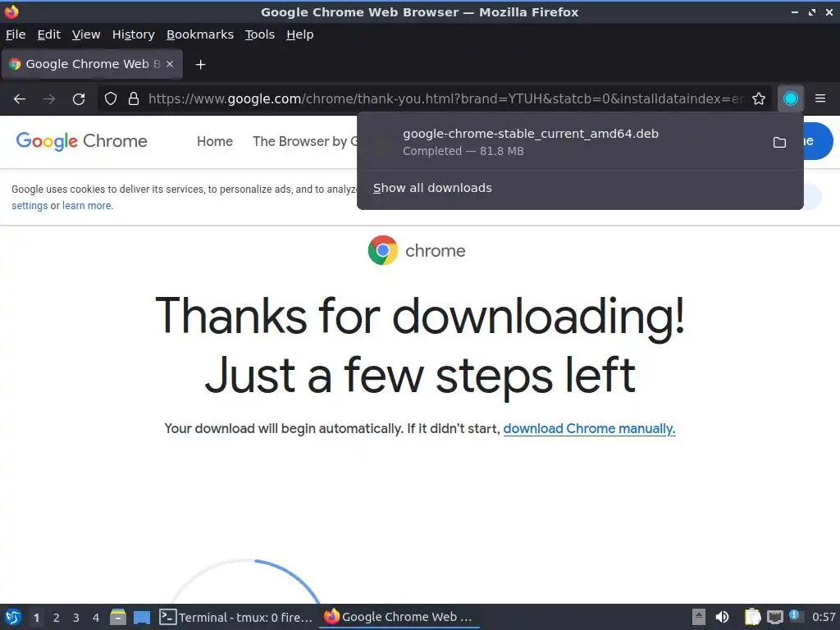Open the Tools menu
The image size is (840, 630).
(260, 34)
